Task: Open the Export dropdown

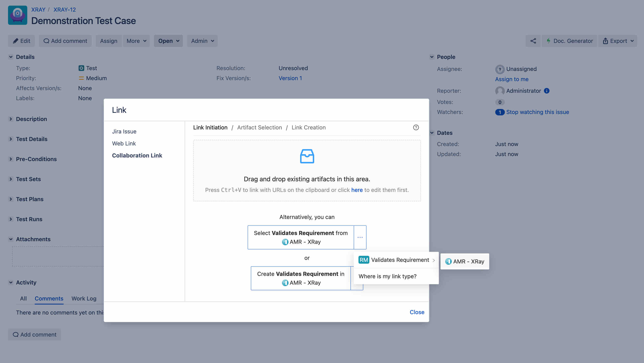Action: 618,41
